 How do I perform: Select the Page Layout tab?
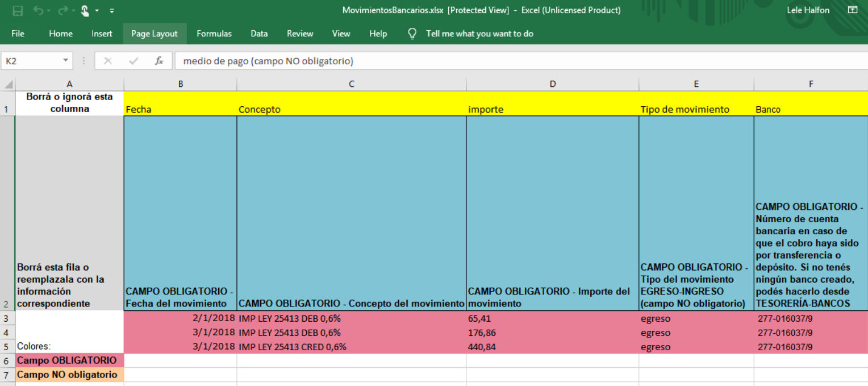(x=155, y=34)
